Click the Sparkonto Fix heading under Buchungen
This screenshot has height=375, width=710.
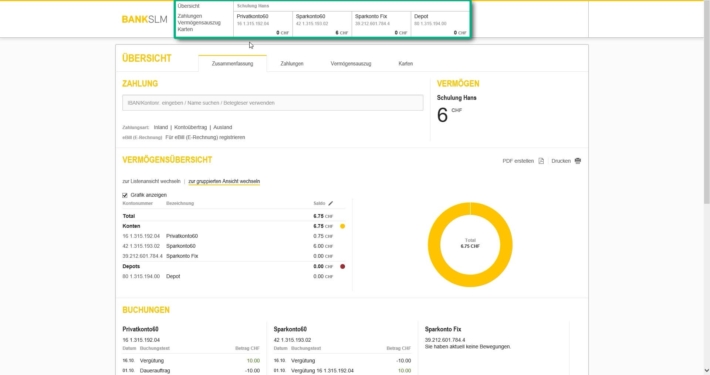click(443, 329)
